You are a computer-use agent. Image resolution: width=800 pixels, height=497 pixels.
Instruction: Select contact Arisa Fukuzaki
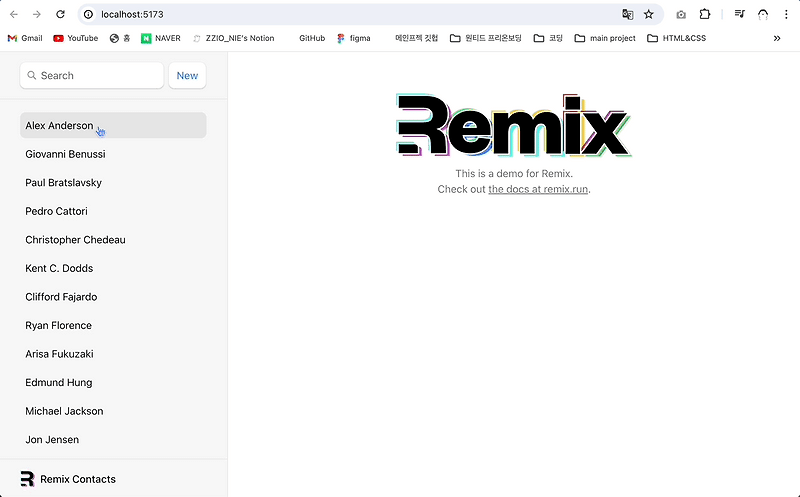coord(113,354)
